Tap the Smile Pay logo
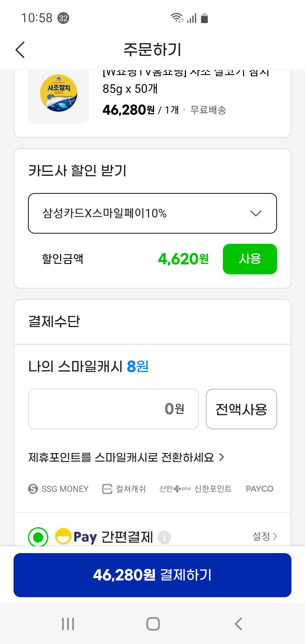 76,536
